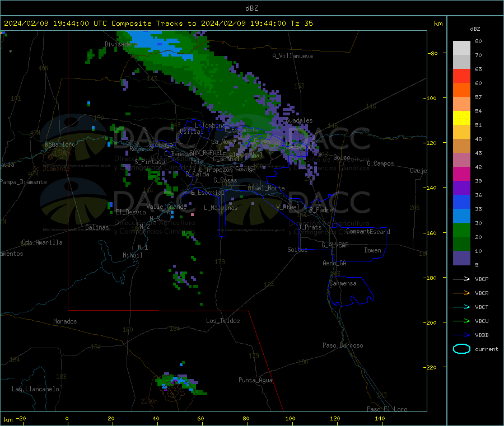Click the 'Cda_Amarilla' map label

[42, 242]
